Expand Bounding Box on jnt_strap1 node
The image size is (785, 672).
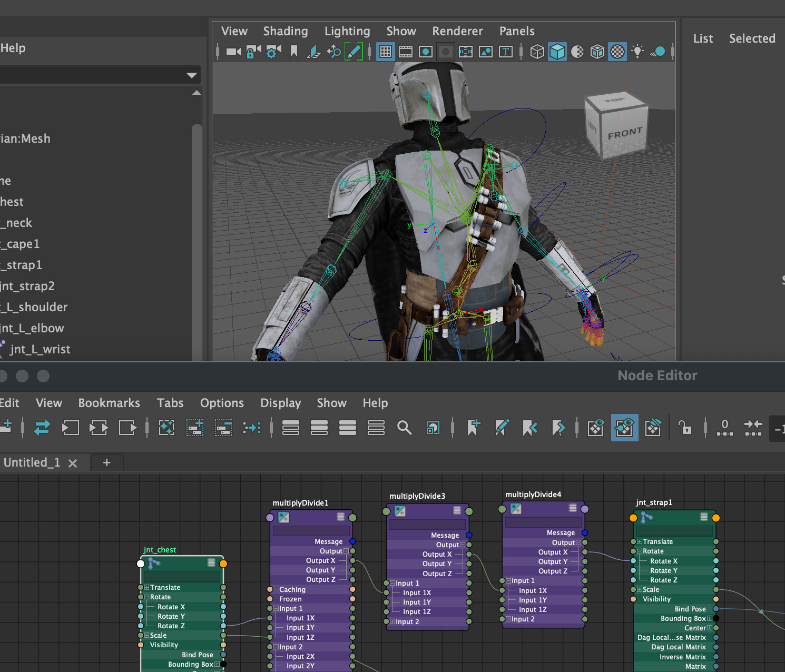(709, 618)
